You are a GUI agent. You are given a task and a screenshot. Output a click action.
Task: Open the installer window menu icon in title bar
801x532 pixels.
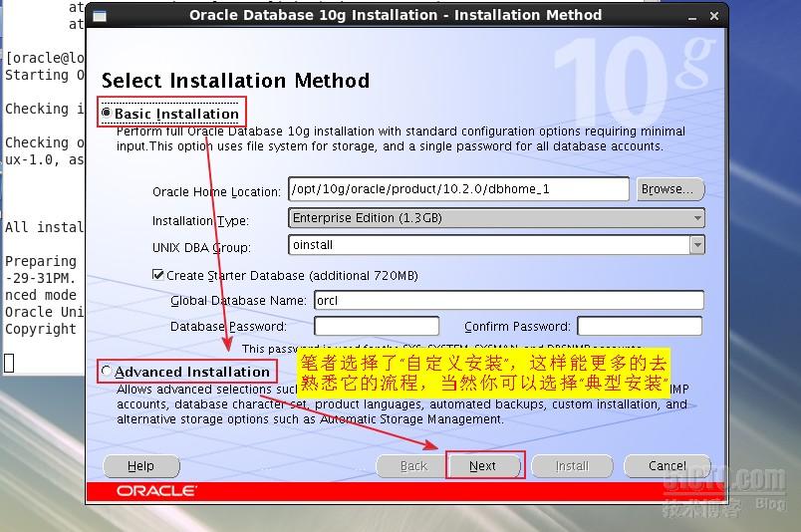pyautogui.click(x=100, y=16)
